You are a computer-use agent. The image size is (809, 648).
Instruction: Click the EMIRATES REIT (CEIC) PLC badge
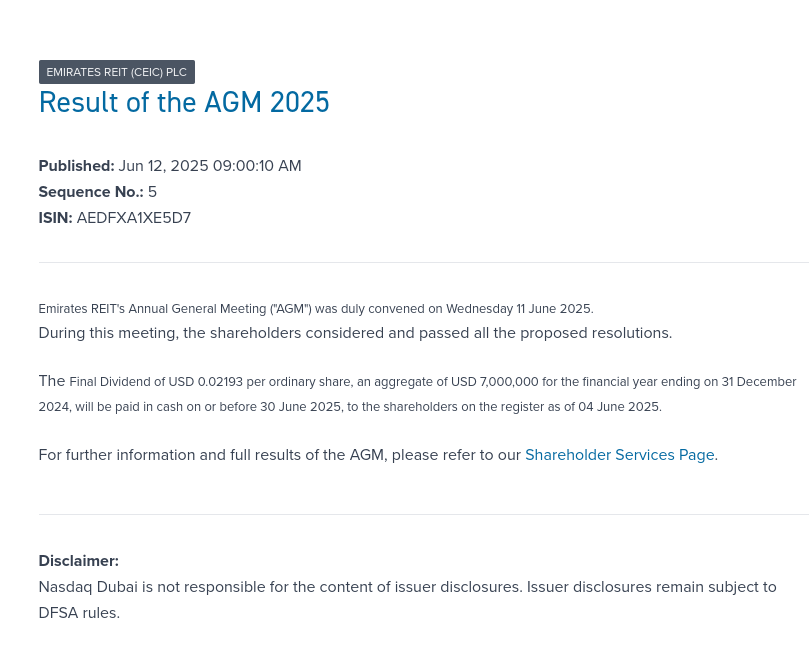coord(116,72)
